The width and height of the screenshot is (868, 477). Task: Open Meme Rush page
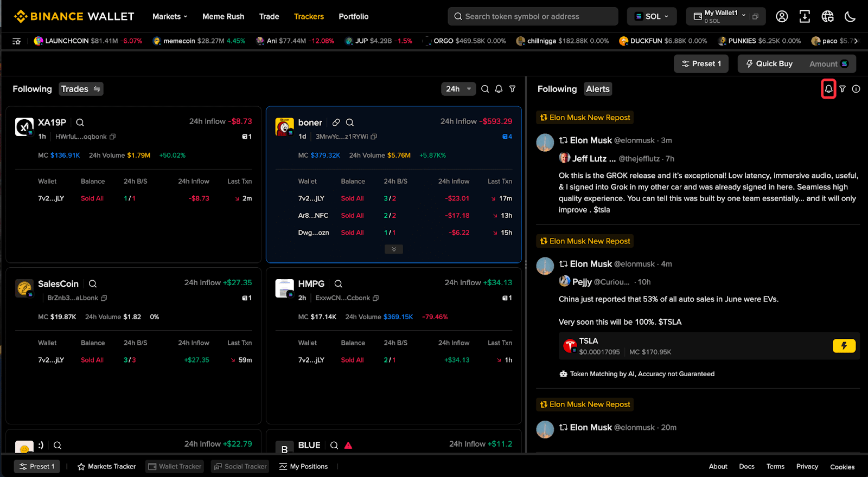click(224, 16)
